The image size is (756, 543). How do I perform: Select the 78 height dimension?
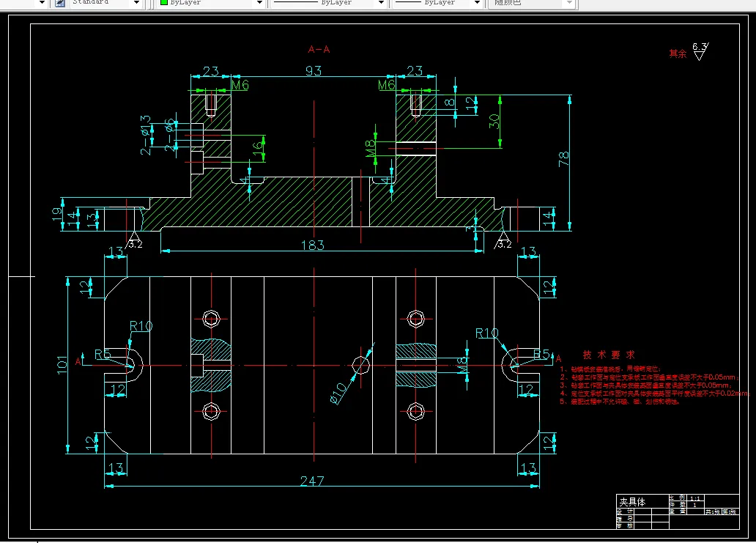[x=563, y=159]
